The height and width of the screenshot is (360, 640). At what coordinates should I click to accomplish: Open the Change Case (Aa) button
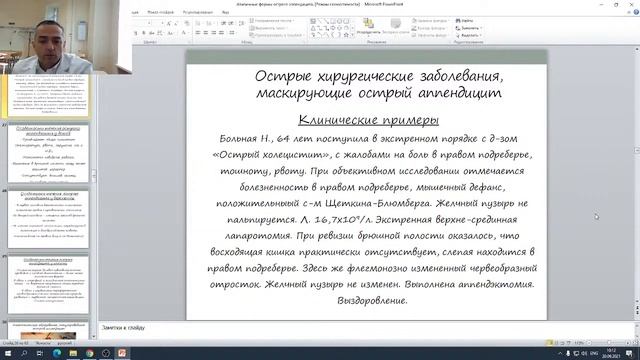pyautogui.click(x=171, y=33)
